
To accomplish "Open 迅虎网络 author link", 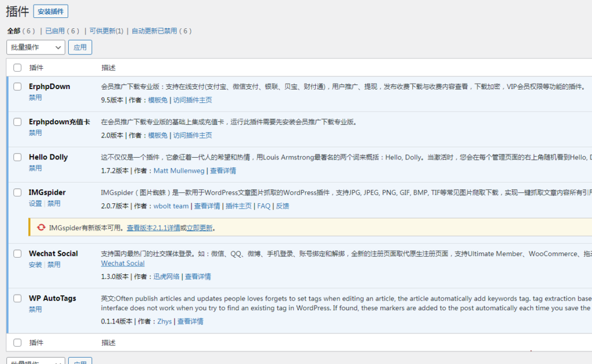I will (166, 277).
